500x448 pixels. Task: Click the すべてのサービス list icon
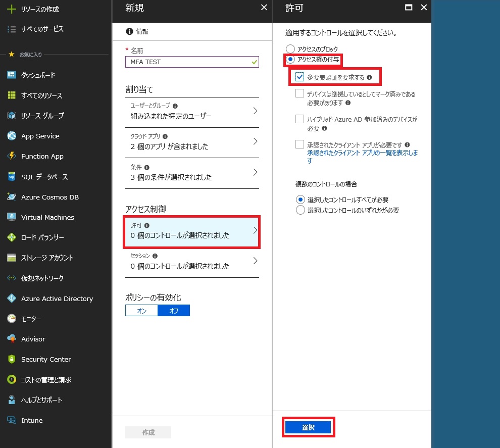pos(12,29)
